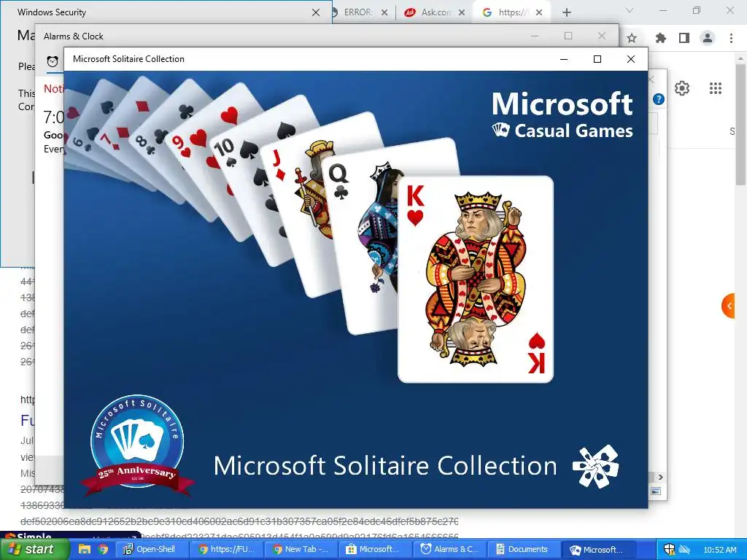
Task: Close the Windows Security dialog
Action: point(315,12)
